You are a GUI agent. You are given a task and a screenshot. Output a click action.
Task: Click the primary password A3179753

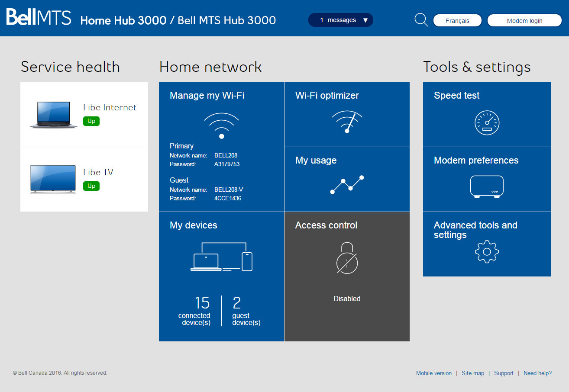[227, 164]
